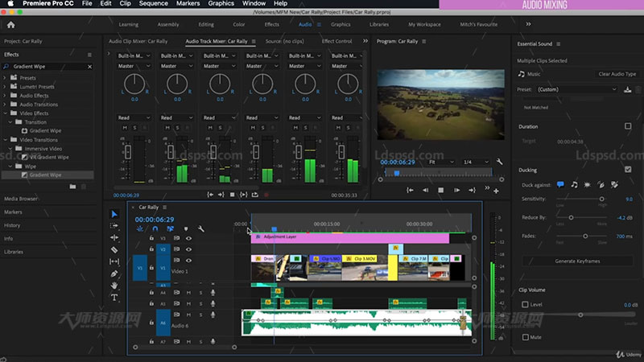Open the Effect Control tab
Image resolution: width=644 pixels, height=362 pixels.
(336, 42)
